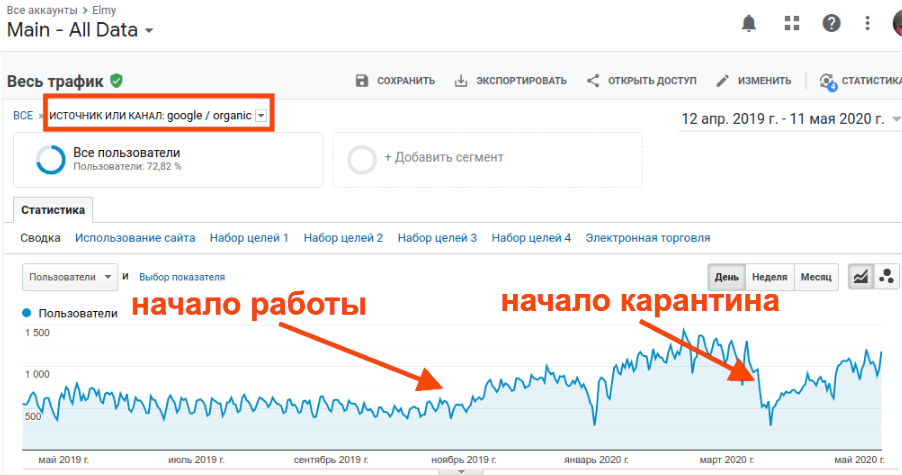Open the Источник или канал filter dropdown
Screen dimensions: 902x475
[261, 116]
